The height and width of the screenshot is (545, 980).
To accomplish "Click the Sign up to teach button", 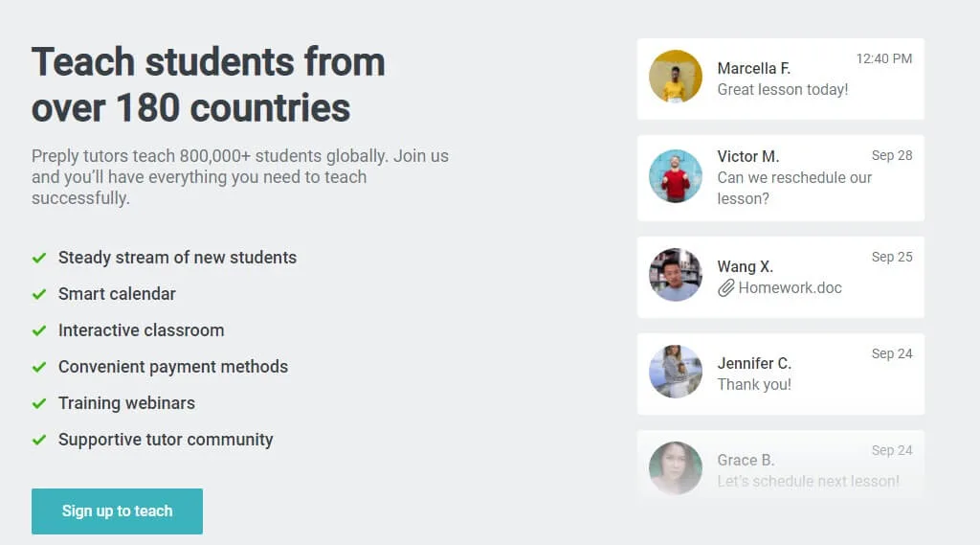I will (x=117, y=511).
